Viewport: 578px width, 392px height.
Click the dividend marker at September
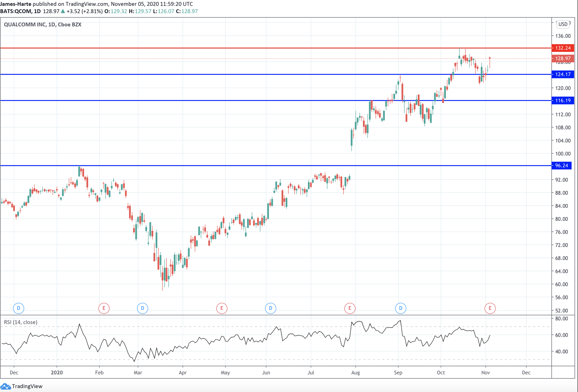(x=400, y=308)
